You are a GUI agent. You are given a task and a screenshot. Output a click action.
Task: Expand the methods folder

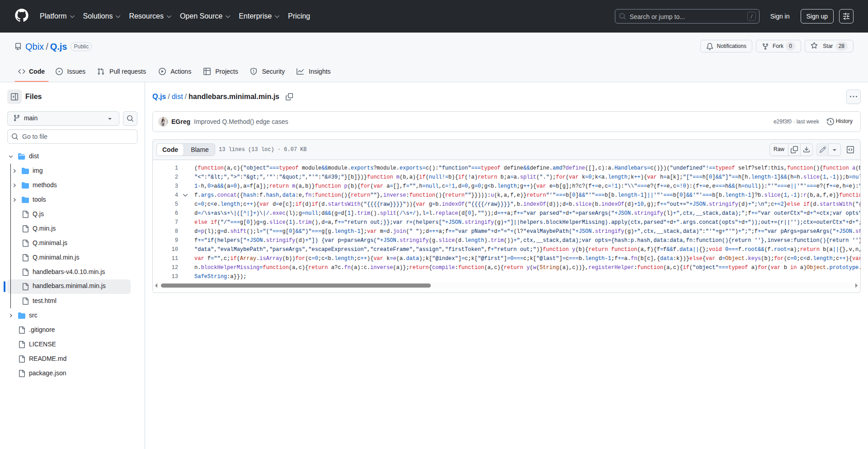[14, 185]
